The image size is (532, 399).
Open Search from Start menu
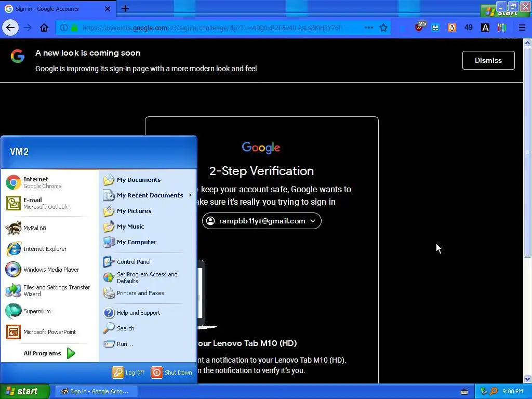(x=148, y=328)
